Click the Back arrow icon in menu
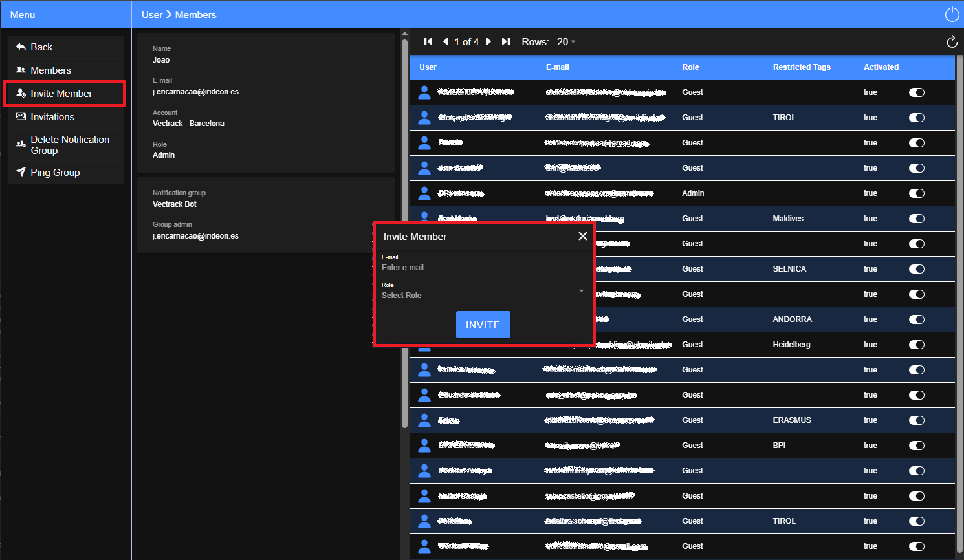 [21, 47]
